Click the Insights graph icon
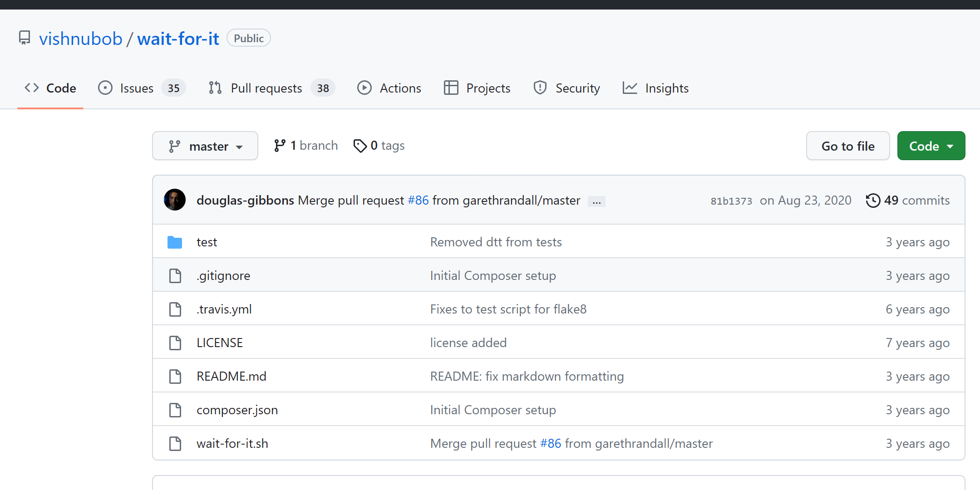Viewport: 980px width, 490px height. [x=630, y=88]
